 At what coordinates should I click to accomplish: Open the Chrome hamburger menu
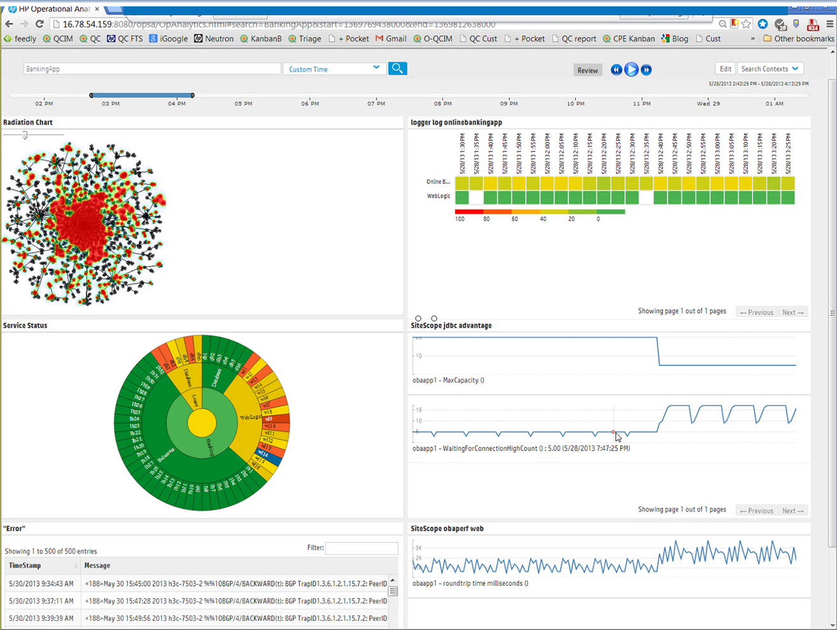tap(830, 24)
